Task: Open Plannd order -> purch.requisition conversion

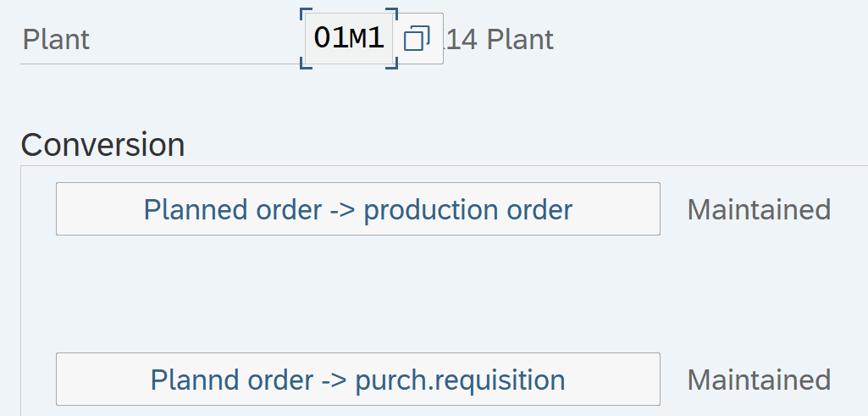Action: coord(357,380)
